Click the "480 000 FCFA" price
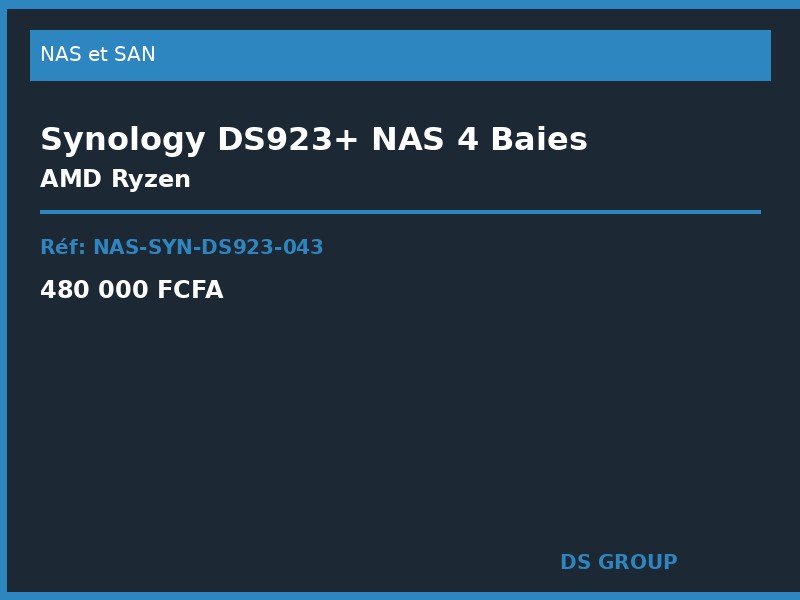Screen dimensions: 800x600 [131, 291]
